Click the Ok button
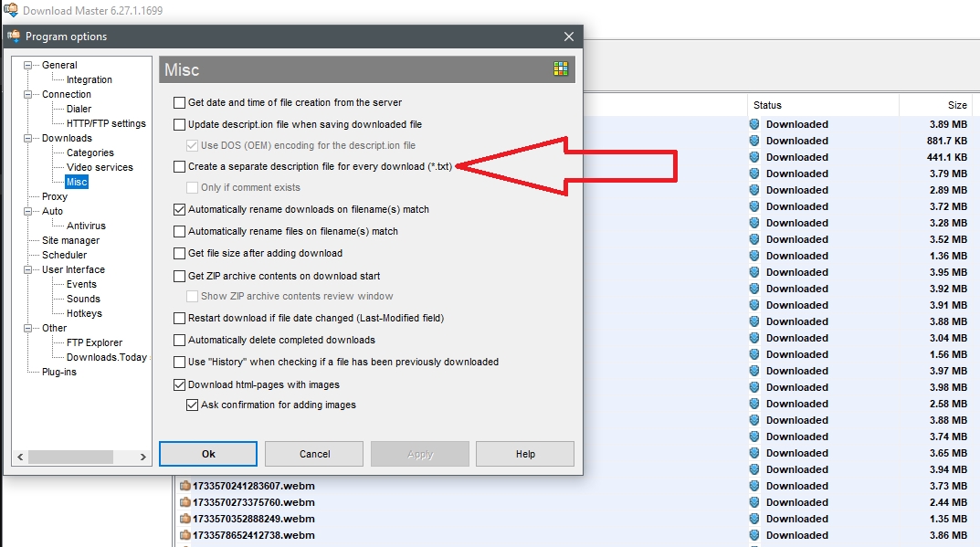 tap(208, 454)
